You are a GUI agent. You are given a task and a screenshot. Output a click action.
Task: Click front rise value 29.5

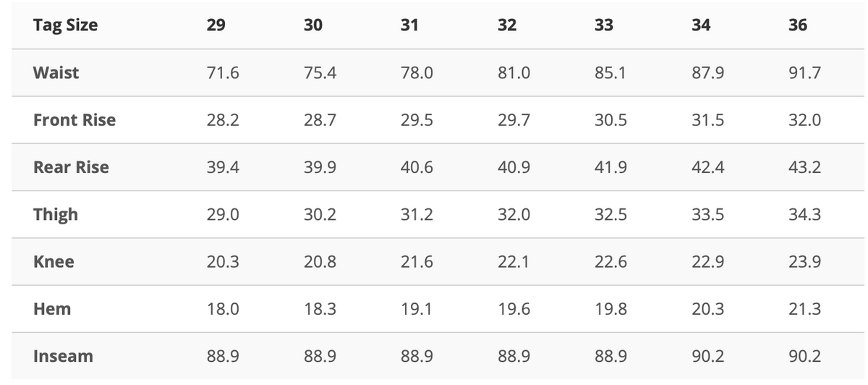click(x=417, y=120)
